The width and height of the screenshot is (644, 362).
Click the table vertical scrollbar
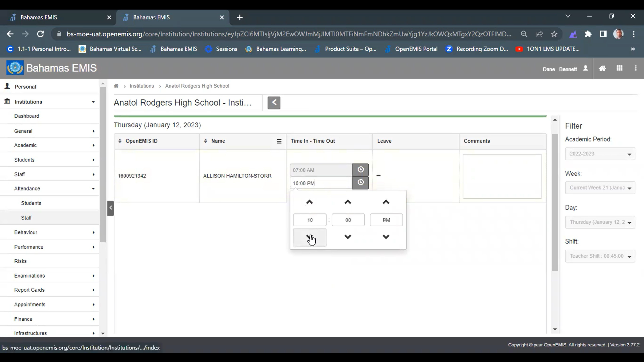555,202
